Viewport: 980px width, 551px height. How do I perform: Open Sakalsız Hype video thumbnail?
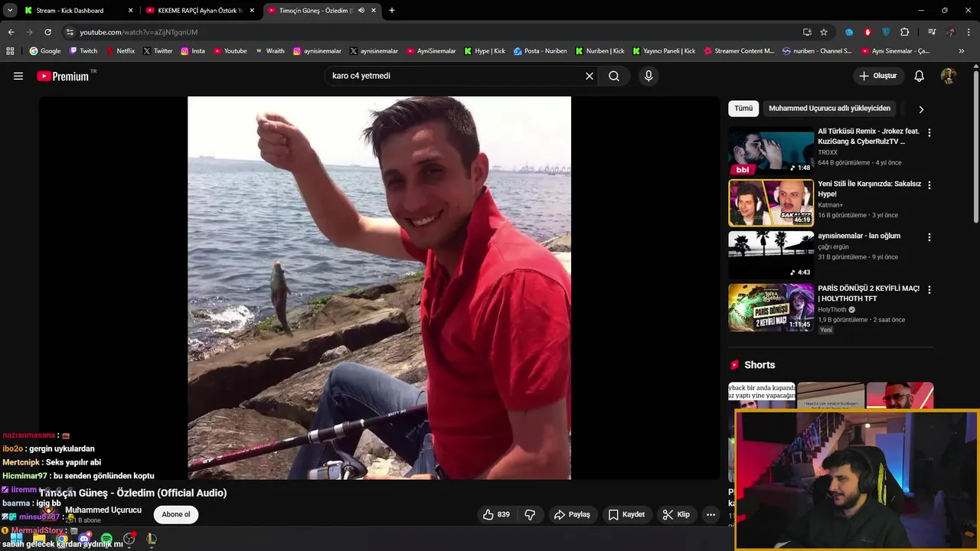(771, 203)
